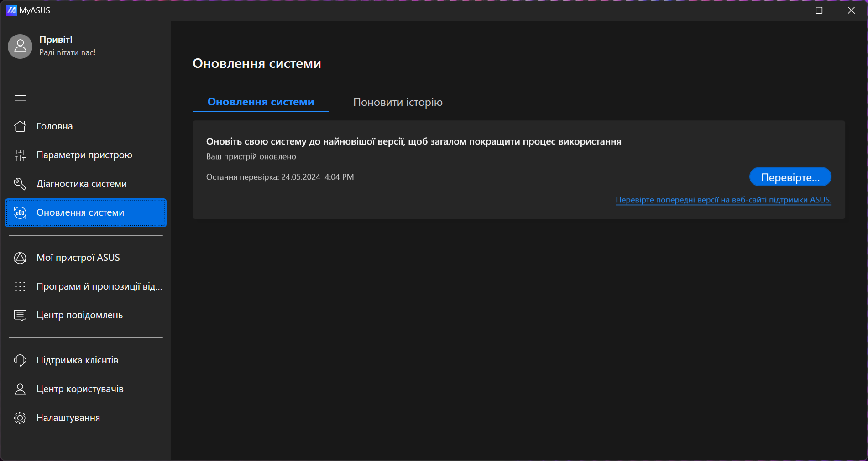Open Налаштування page
Viewport: 868px width, 461px height.
pyautogui.click(x=86, y=418)
